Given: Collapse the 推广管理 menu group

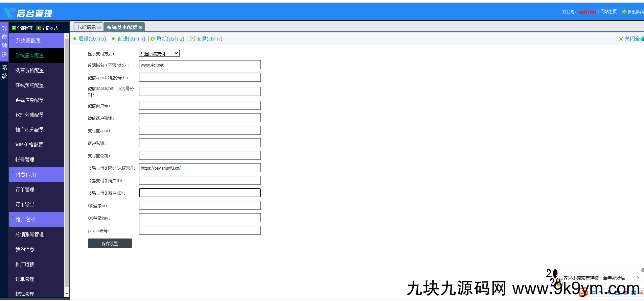Looking at the screenshot, I should click(x=36, y=220).
